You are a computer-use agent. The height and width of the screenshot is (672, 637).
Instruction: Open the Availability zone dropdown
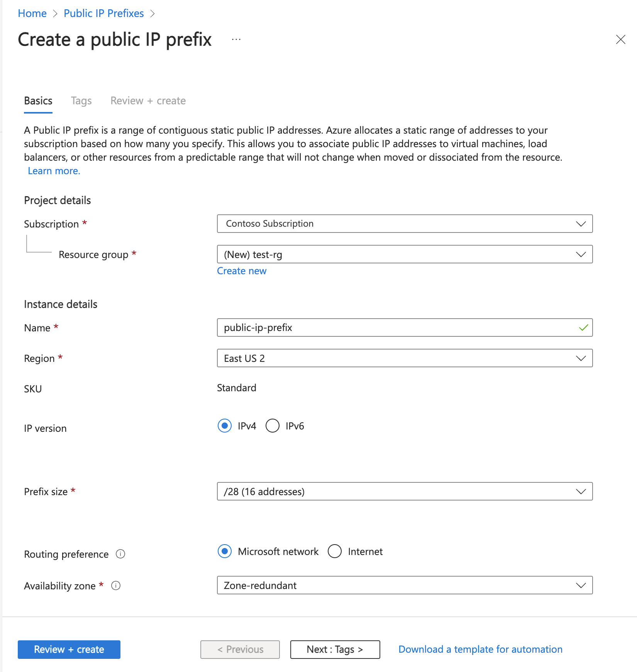pos(404,585)
